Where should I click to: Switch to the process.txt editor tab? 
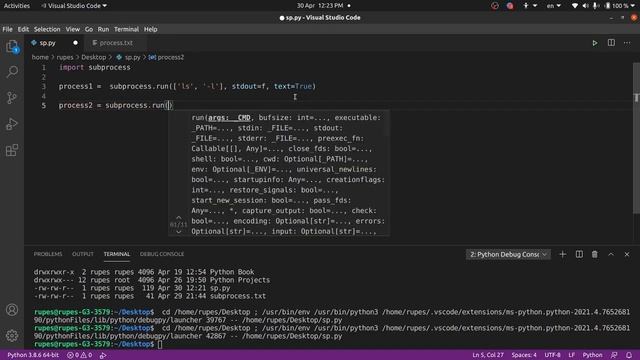[x=116, y=43]
